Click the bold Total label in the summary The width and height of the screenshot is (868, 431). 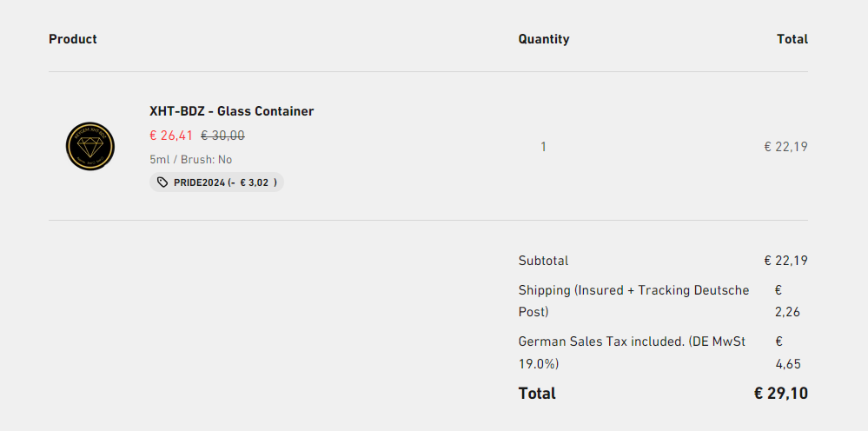click(537, 394)
